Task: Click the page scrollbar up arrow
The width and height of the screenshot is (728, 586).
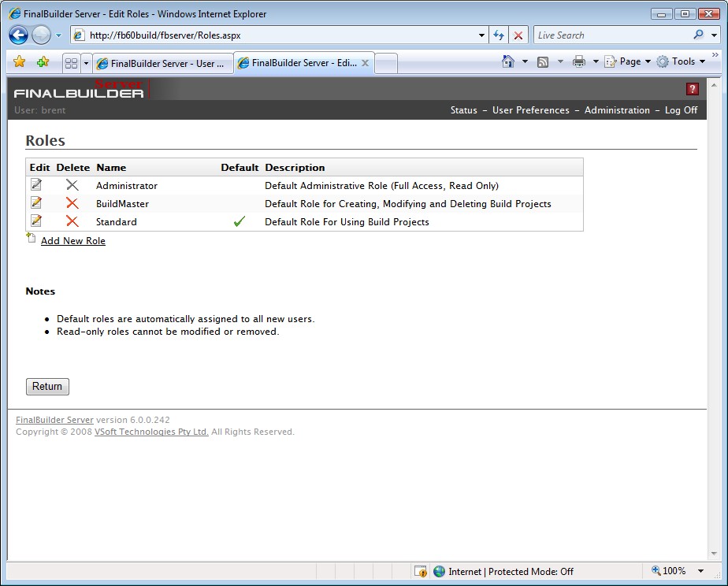Action: (x=714, y=85)
